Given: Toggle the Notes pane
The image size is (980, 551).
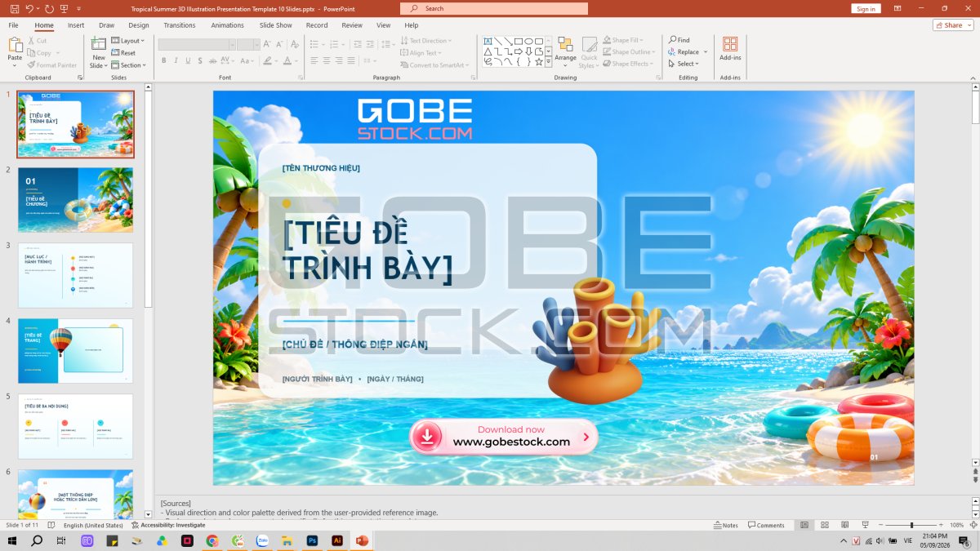Looking at the screenshot, I should click(725, 525).
